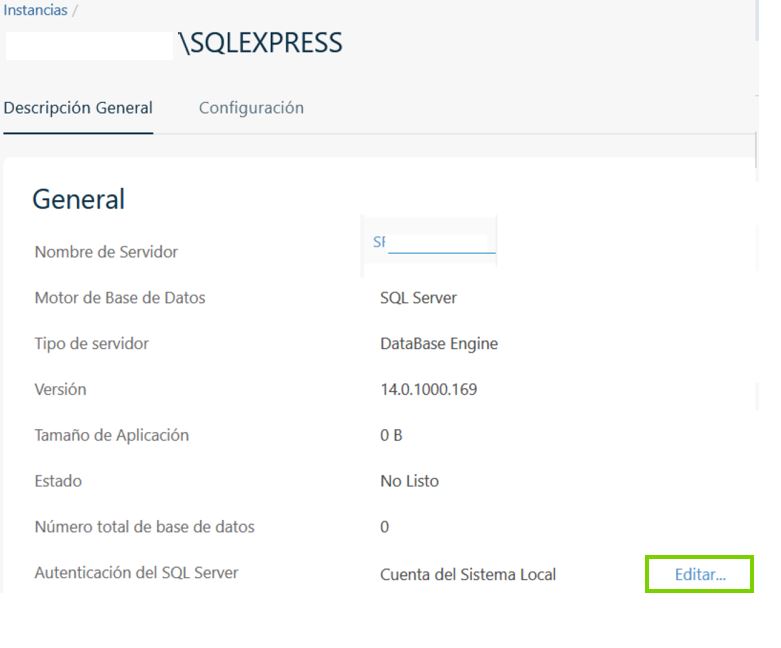Open the Instancias breadcrumb link
The height and width of the screenshot is (648, 781).
click(x=35, y=10)
